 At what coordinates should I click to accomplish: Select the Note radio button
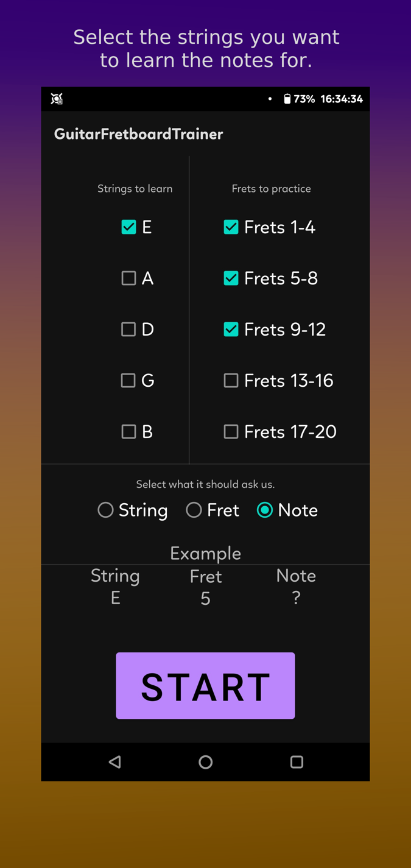click(265, 510)
